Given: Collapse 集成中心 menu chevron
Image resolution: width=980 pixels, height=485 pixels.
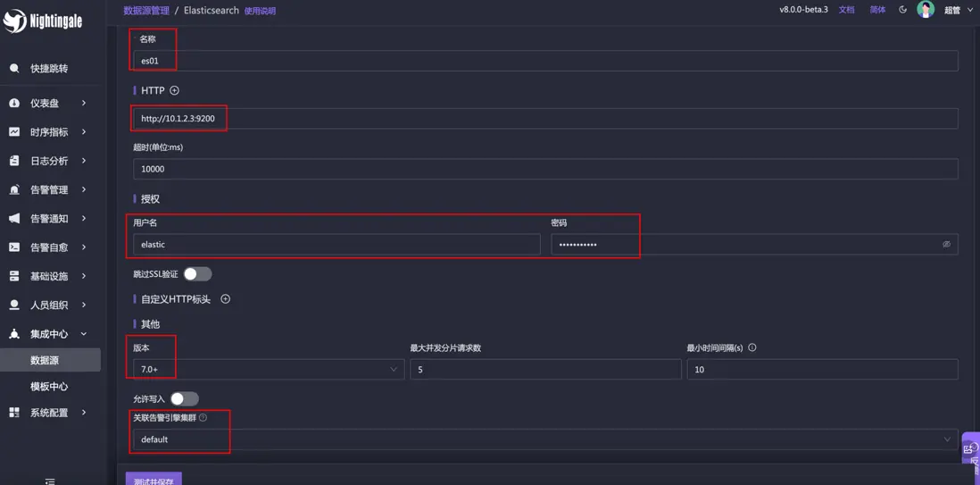Looking at the screenshot, I should click(x=84, y=333).
